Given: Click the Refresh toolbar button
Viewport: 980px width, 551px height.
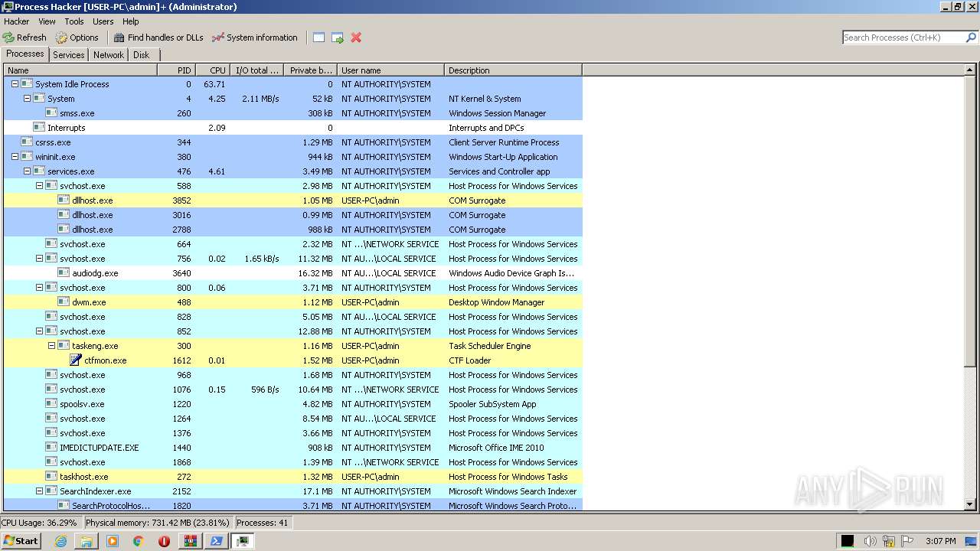Looking at the screenshot, I should coord(24,37).
